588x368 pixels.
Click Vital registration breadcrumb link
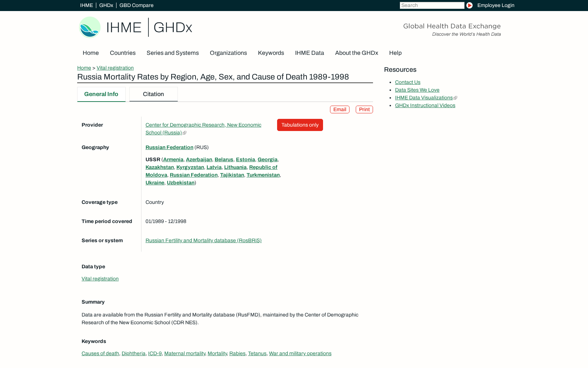(x=115, y=68)
